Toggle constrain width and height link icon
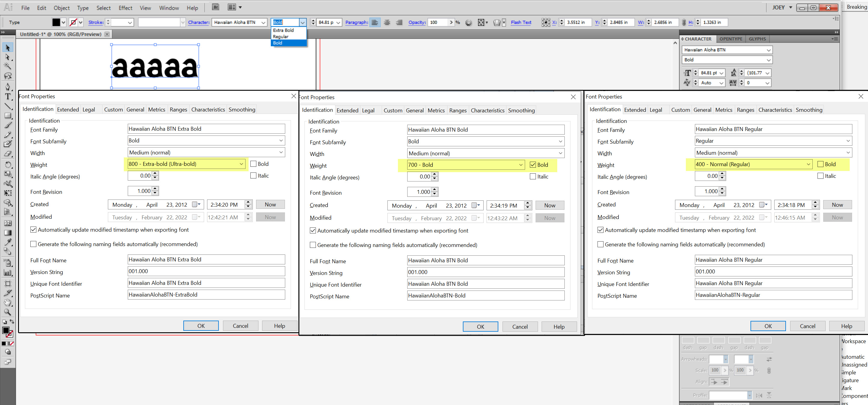Viewport: 868px width, 405px height. click(683, 23)
